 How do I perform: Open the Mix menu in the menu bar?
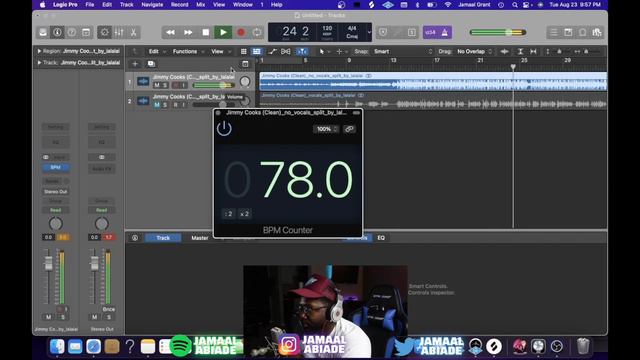click(200, 4)
